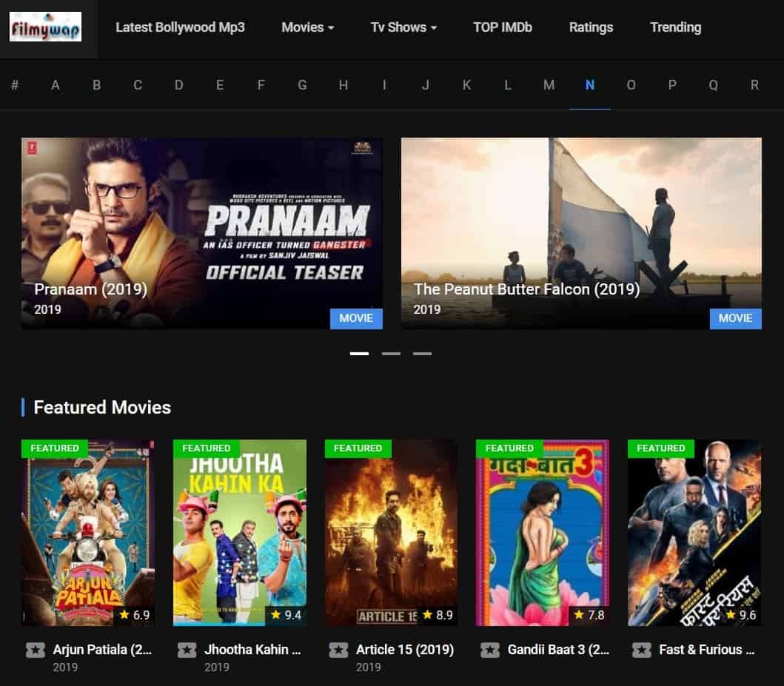Click MOVIE badge on Pranaam banner

[357, 318]
